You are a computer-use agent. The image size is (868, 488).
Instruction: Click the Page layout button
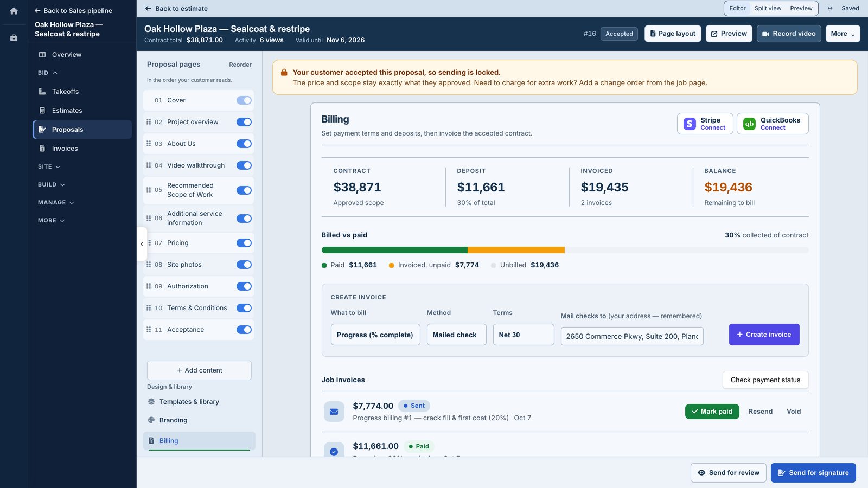click(x=673, y=34)
